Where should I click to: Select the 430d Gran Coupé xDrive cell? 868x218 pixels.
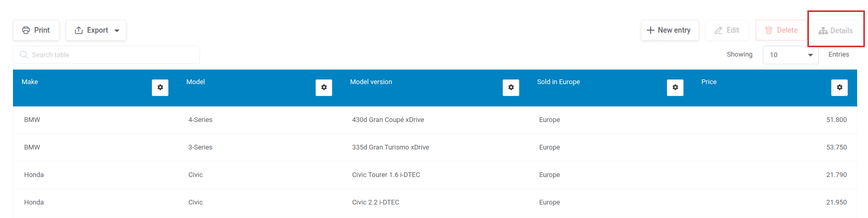tap(388, 120)
